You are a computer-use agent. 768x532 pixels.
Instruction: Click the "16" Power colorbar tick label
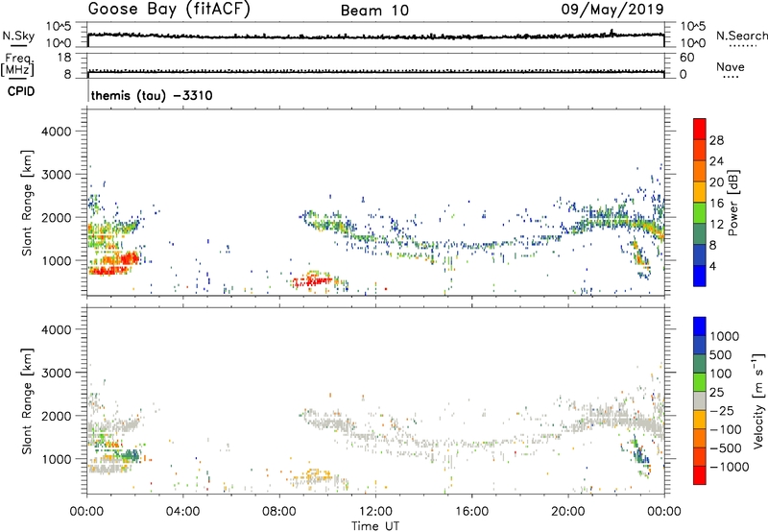pos(716,204)
